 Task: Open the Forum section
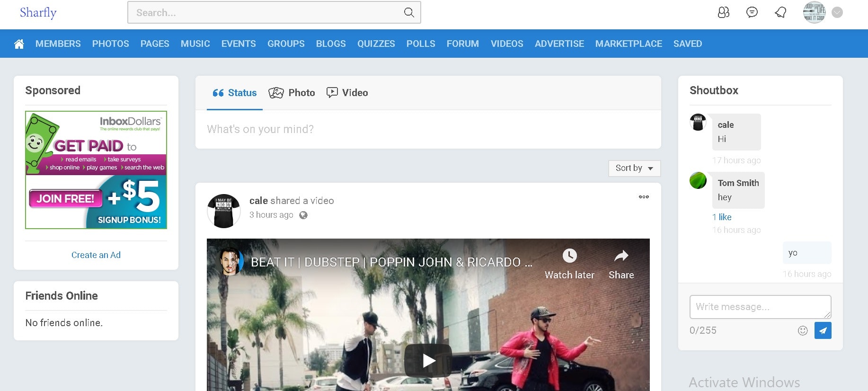pos(463,44)
